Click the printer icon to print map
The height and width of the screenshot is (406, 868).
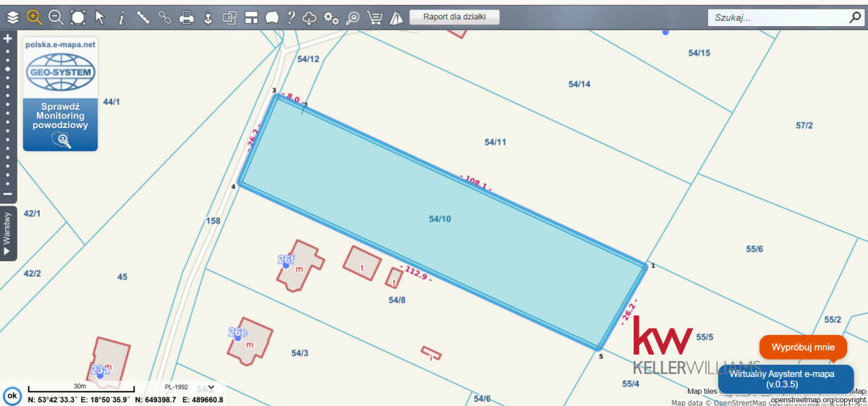click(x=187, y=17)
